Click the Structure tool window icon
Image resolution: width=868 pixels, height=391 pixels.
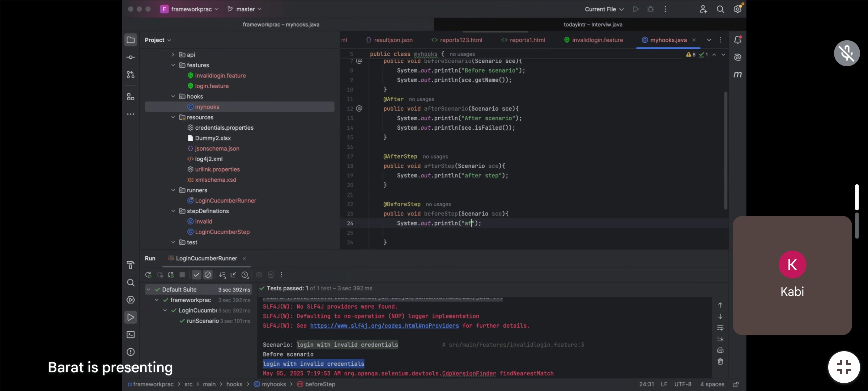click(131, 97)
